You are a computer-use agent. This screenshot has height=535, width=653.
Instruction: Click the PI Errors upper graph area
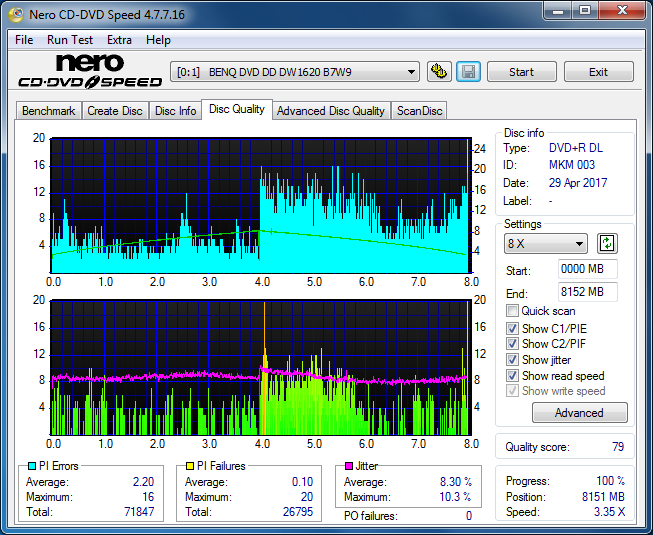click(x=261, y=206)
